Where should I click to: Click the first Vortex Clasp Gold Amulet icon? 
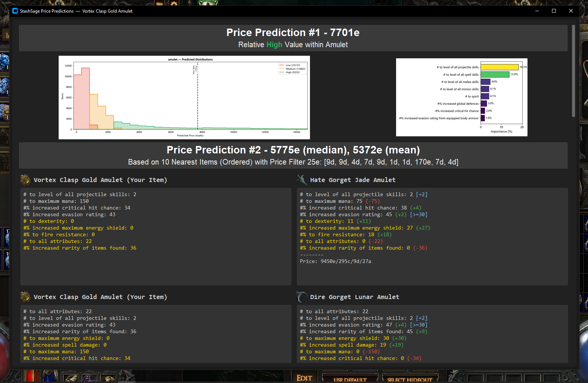click(x=25, y=180)
